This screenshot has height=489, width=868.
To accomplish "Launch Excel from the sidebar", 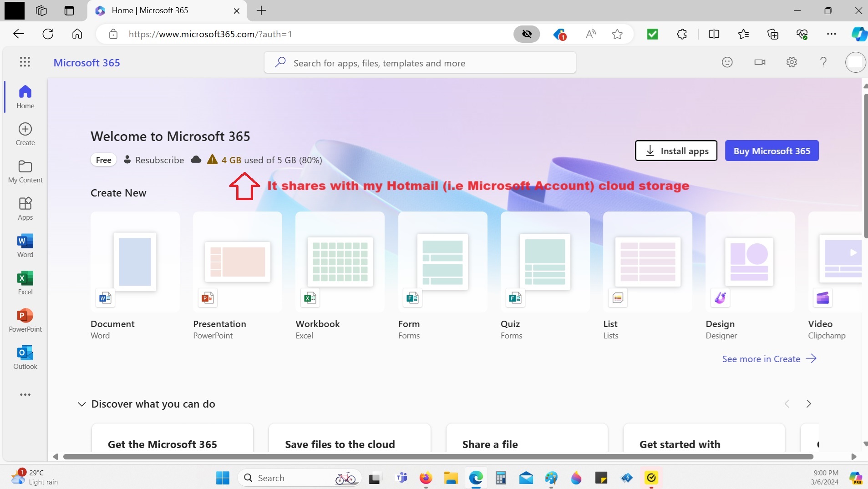I will point(25,282).
